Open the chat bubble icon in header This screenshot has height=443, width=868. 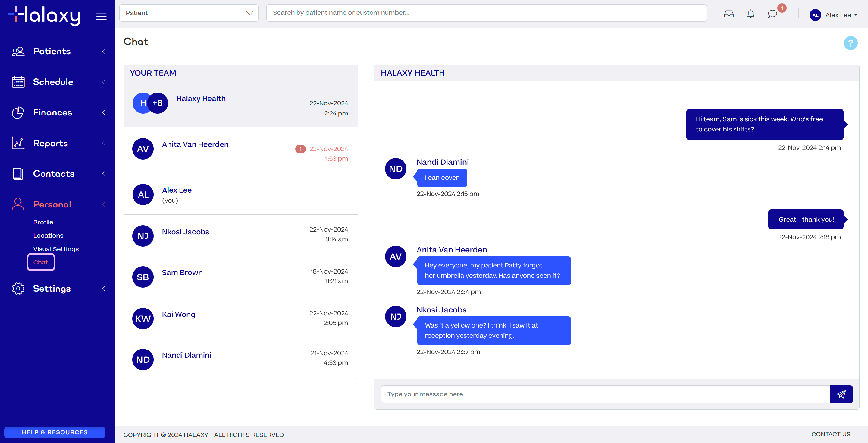coord(772,14)
